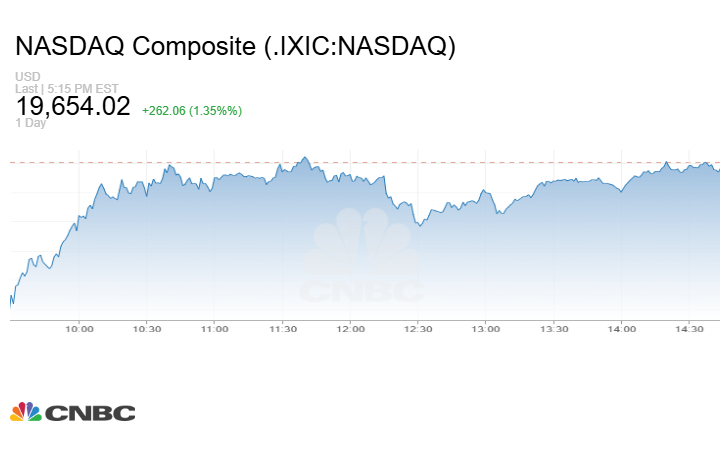Click the chart peak near 11:40
The image size is (720, 450).
pyautogui.click(x=304, y=158)
